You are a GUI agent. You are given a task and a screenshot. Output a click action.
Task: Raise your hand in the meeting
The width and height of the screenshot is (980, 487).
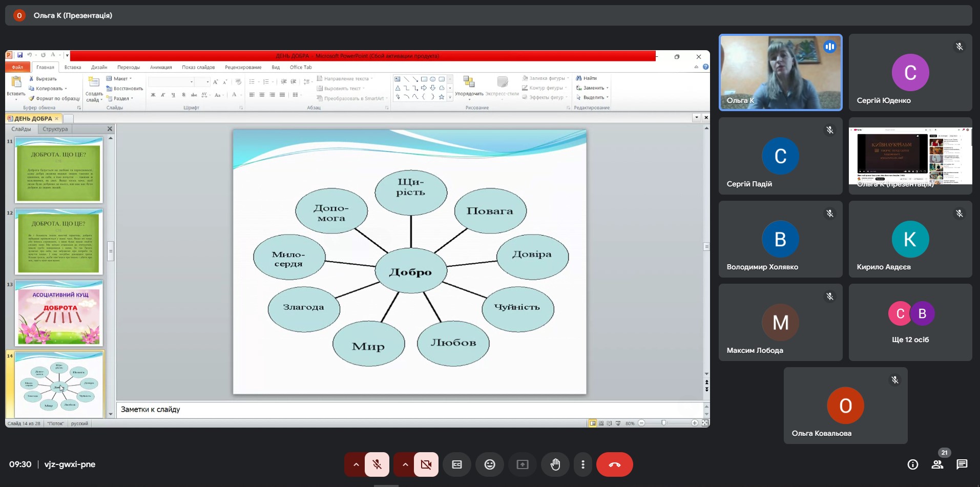(555, 464)
